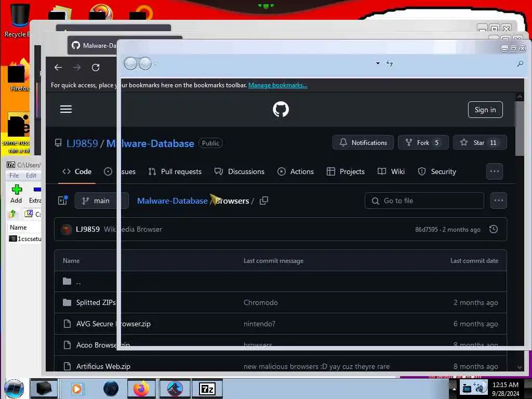The height and width of the screenshot is (399, 532).
Task: Click the GitHub page vertical scrollbar
Action: point(520,129)
